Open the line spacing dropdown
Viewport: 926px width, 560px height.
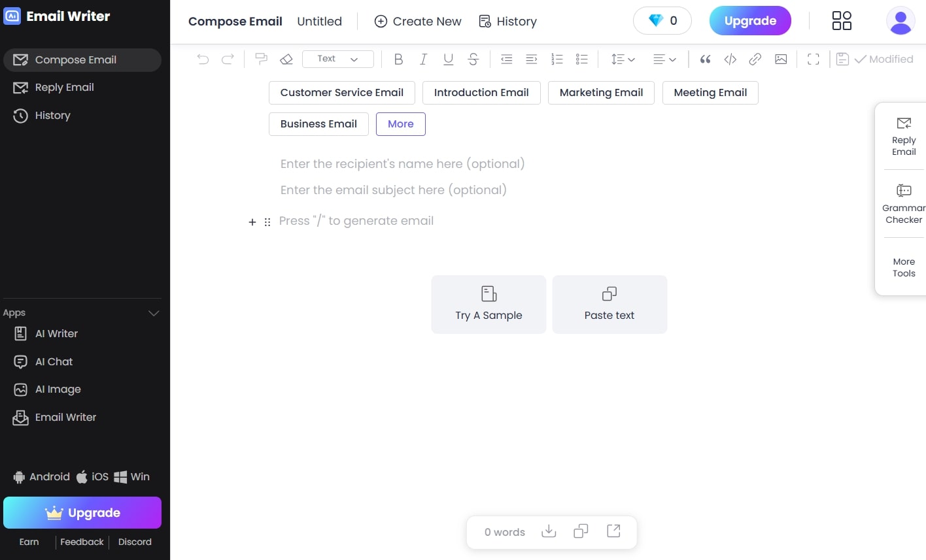[623, 59]
